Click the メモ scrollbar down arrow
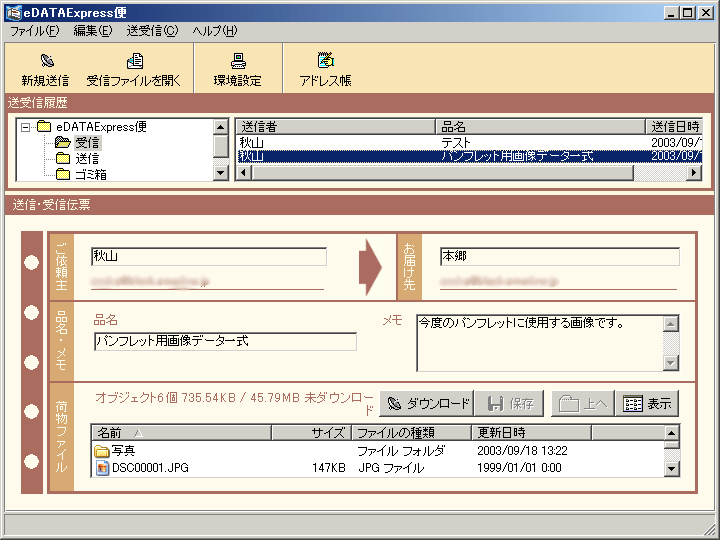The width and height of the screenshot is (720, 540). (x=671, y=363)
